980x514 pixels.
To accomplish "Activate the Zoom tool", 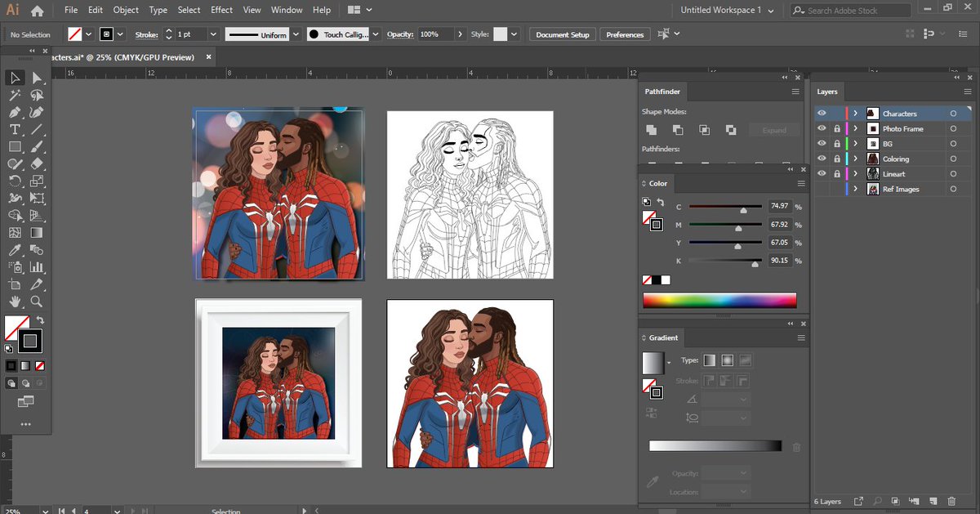I will click(37, 302).
